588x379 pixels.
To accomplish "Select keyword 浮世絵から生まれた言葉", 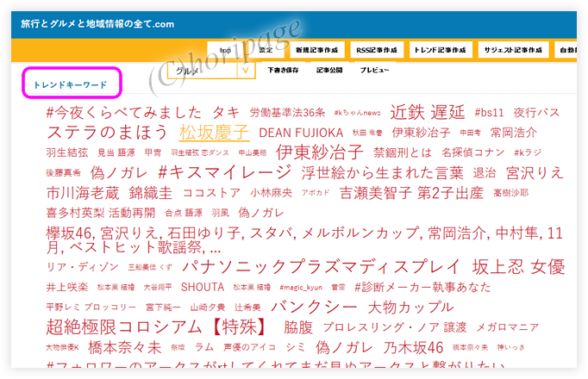I will click(383, 172).
